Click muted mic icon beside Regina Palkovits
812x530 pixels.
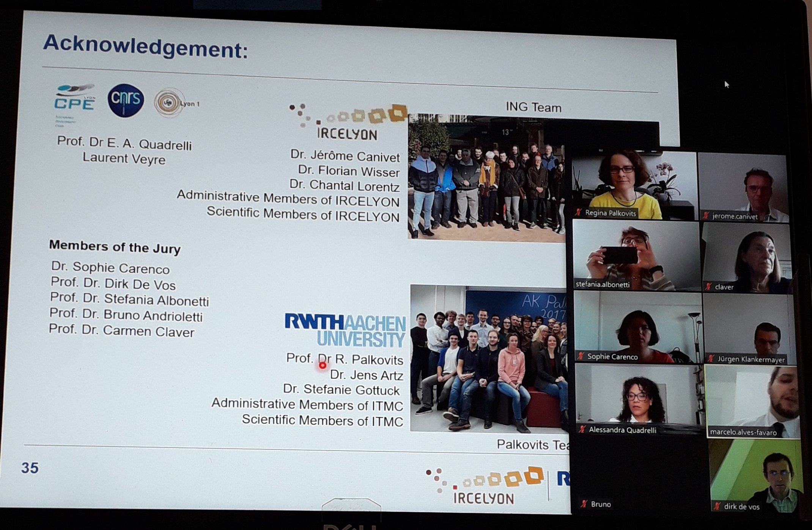(578, 213)
